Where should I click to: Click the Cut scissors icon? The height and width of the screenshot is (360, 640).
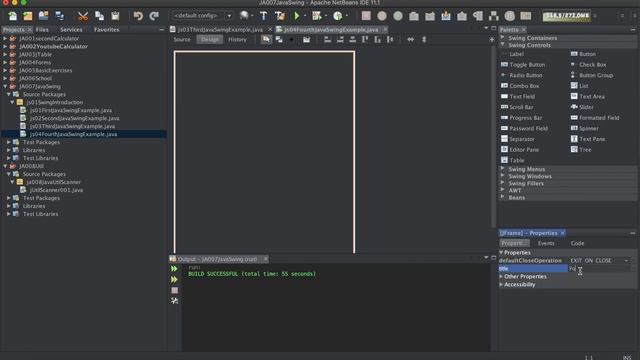pos(83,16)
